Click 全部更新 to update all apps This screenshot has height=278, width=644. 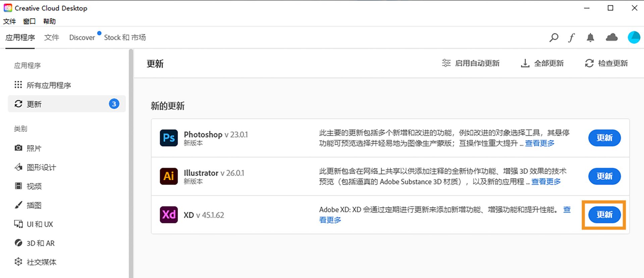click(x=542, y=63)
